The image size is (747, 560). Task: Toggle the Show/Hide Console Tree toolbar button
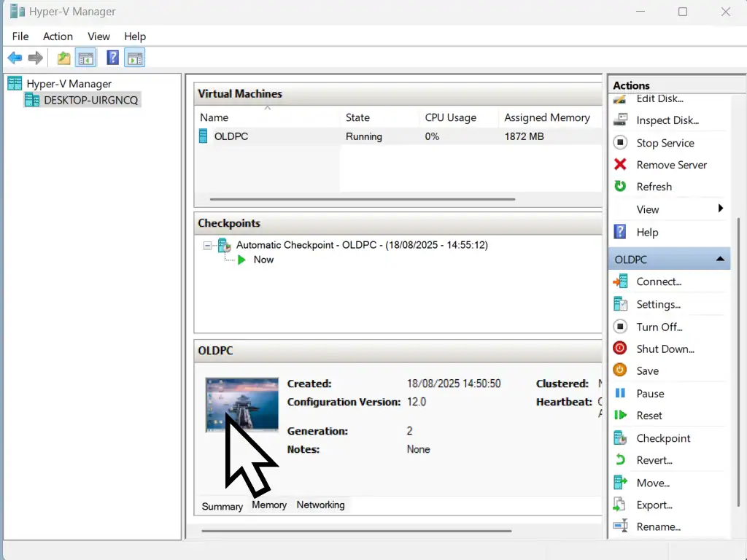[x=86, y=58]
